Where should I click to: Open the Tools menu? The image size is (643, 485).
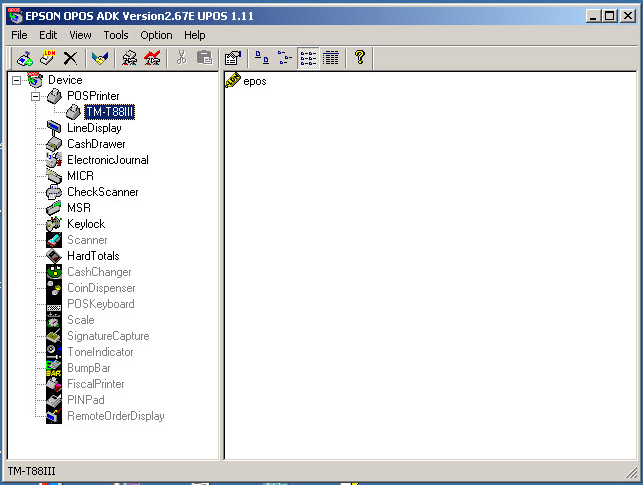[116, 35]
